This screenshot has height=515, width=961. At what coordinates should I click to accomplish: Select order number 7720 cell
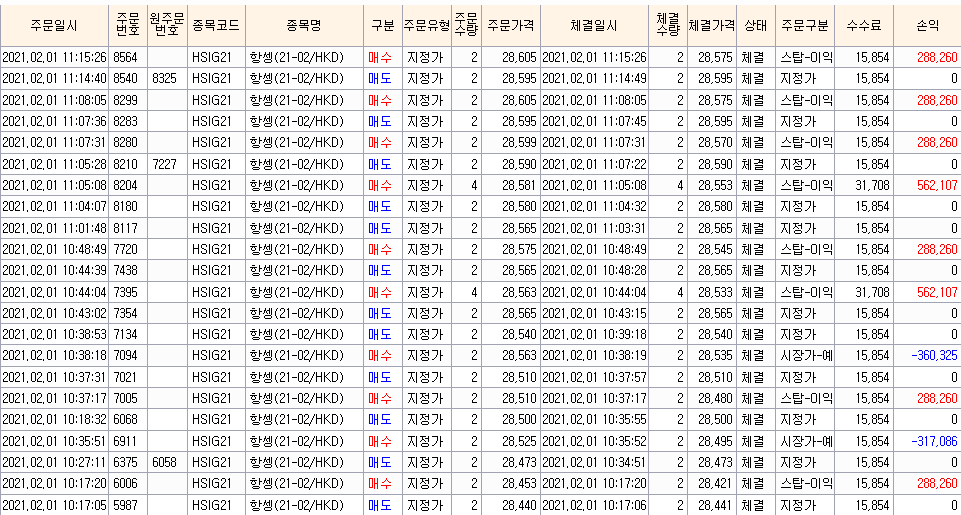pyautogui.click(x=126, y=249)
